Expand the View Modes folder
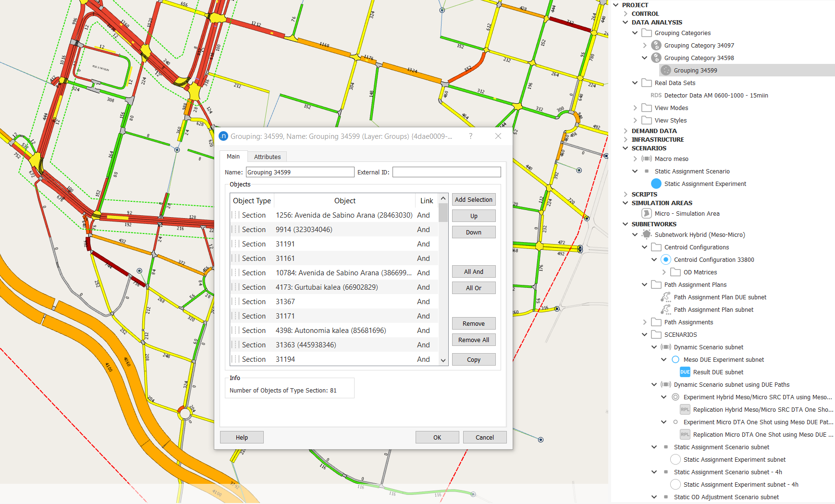The image size is (835, 504). pos(635,108)
